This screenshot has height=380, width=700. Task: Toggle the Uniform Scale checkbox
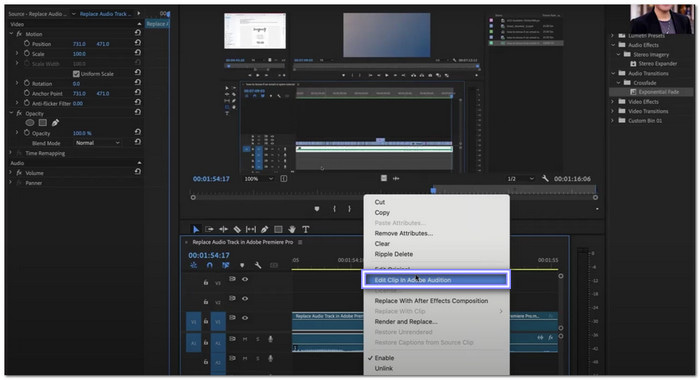(x=76, y=74)
